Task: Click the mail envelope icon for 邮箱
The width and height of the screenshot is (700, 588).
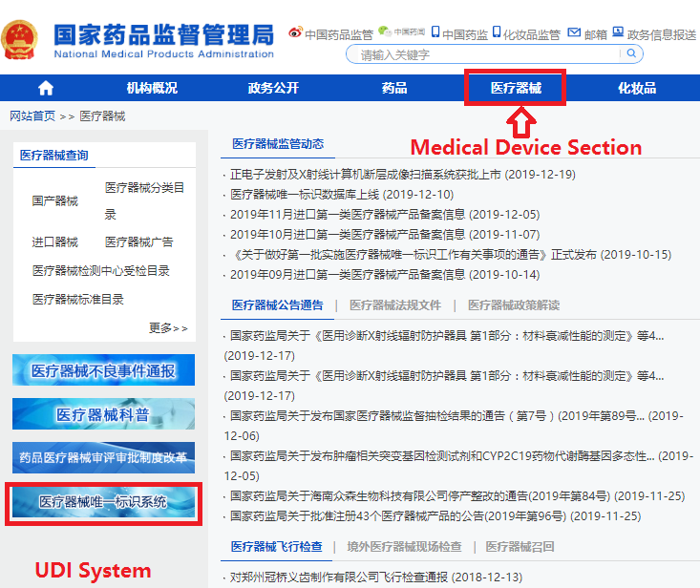Action: (574, 33)
